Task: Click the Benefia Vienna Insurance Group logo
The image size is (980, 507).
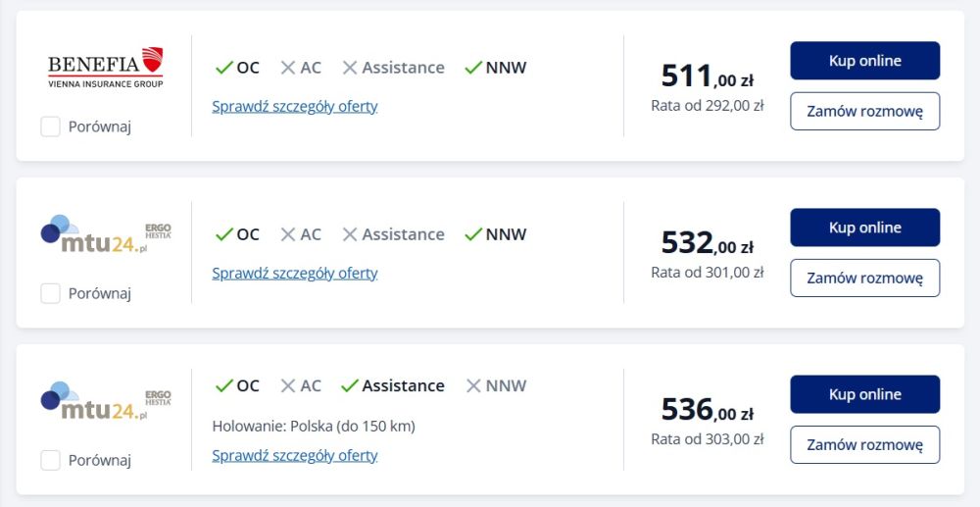Action: 106,67
